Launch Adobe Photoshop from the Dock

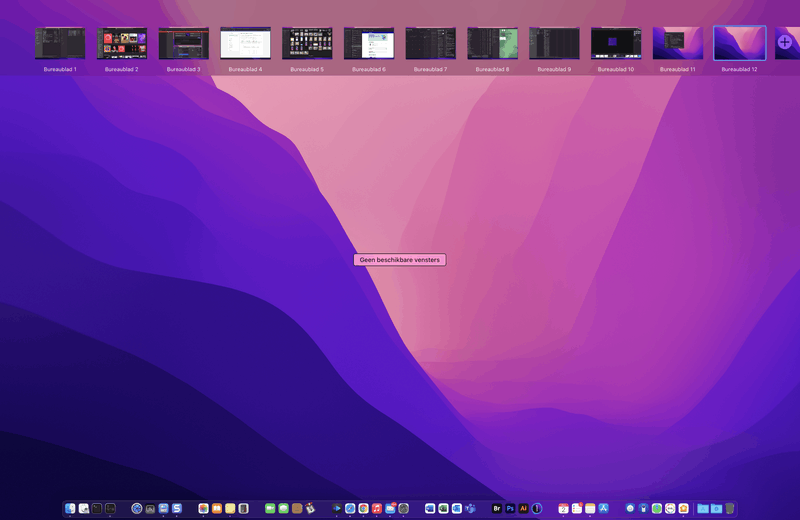(510, 509)
